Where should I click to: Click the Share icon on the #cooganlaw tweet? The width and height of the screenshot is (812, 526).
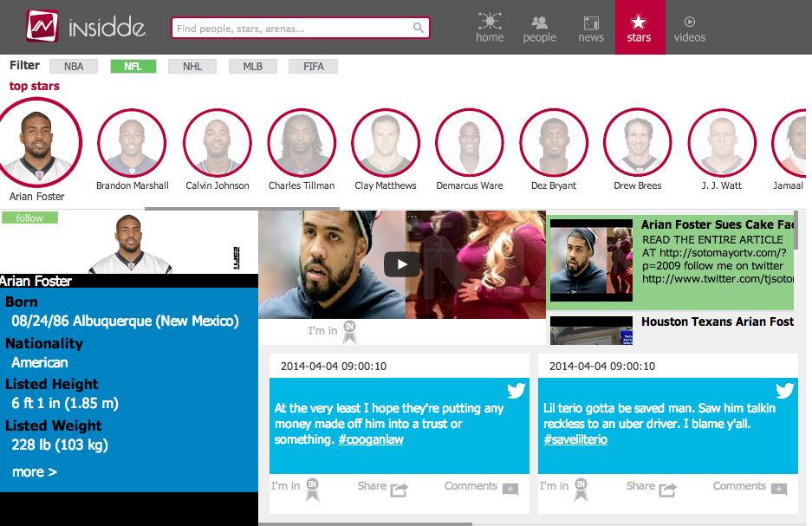point(399,489)
